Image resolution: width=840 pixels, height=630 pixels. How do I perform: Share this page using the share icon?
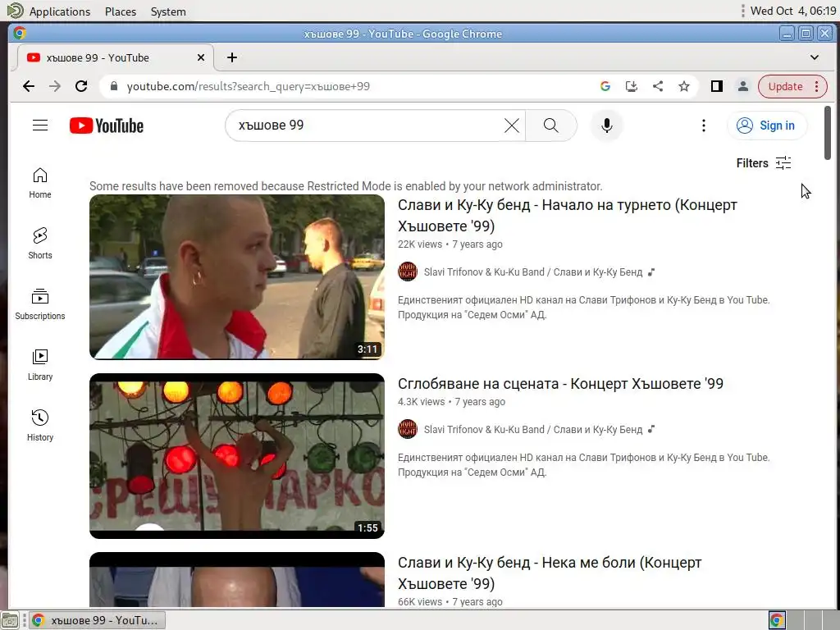click(x=658, y=86)
